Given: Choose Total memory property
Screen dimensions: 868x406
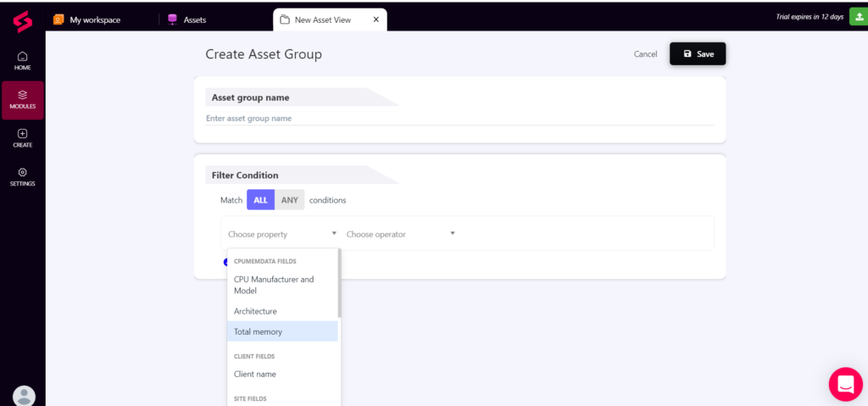Looking at the screenshot, I should (x=282, y=331).
